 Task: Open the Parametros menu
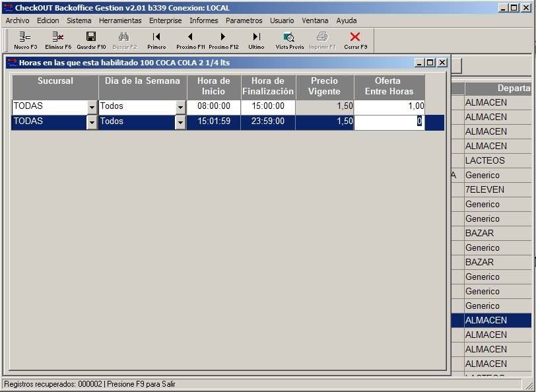coord(244,20)
